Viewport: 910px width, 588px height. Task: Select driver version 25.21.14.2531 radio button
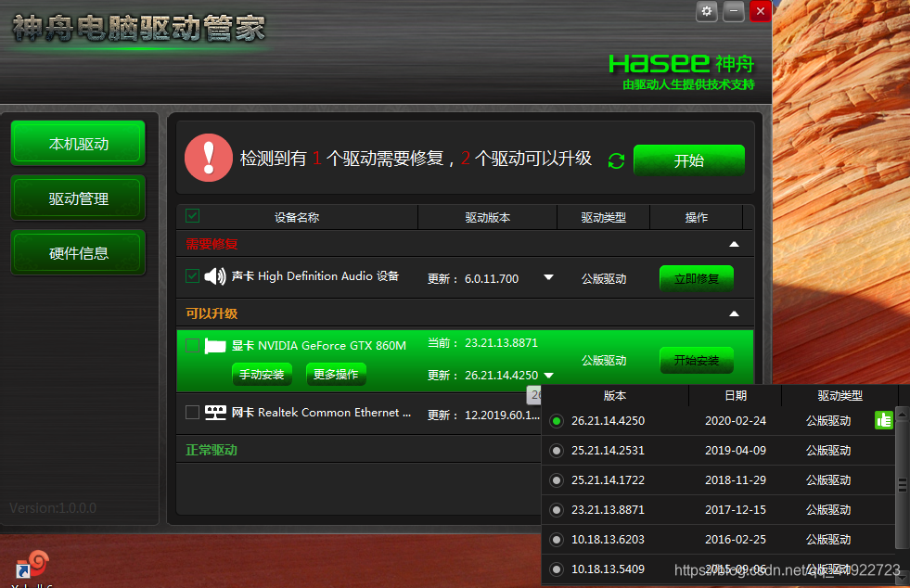[557, 451]
